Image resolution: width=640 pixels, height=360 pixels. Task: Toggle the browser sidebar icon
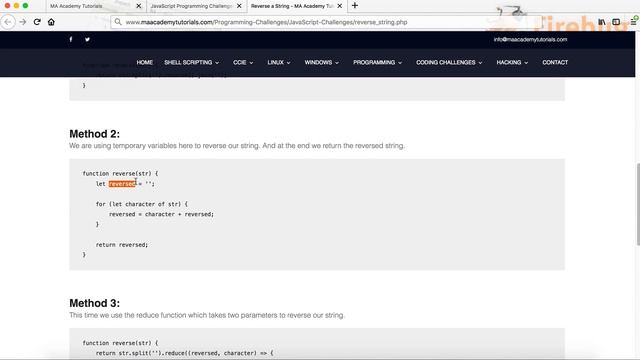point(616,22)
